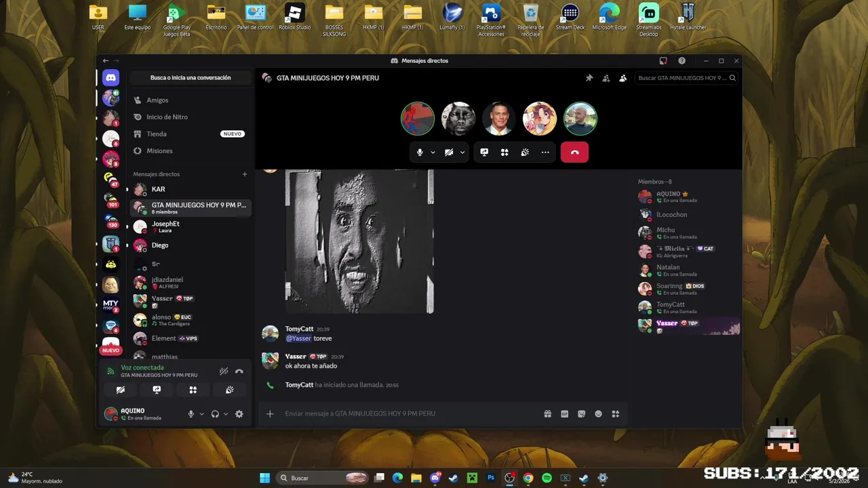868x488 pixels.
Task: Jump to NUEVO unread servers indicator
Action: [x=111, y=350]
